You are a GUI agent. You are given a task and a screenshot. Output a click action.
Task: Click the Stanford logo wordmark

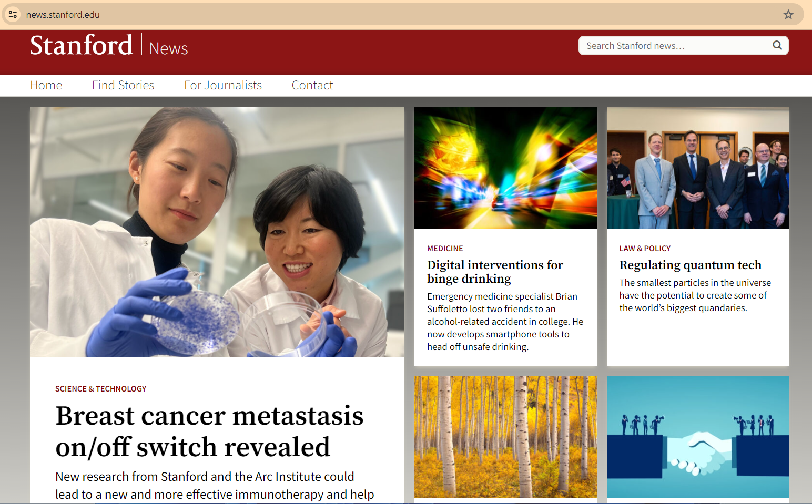[82, 46]
